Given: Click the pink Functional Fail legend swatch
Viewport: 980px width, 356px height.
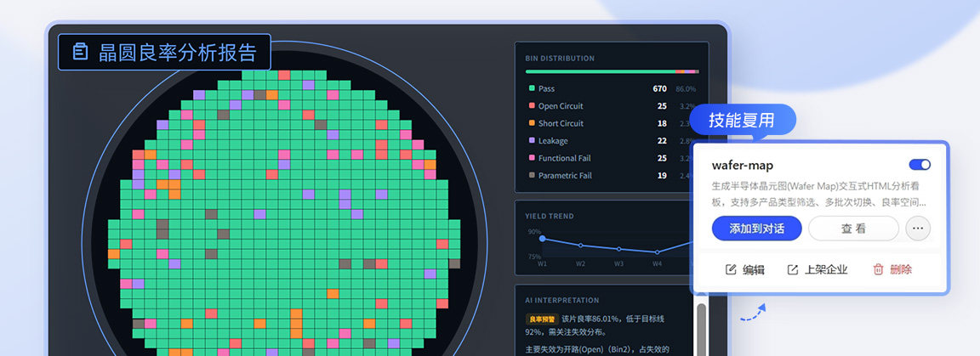Looking at the screenshot, I should click(531, 159).
